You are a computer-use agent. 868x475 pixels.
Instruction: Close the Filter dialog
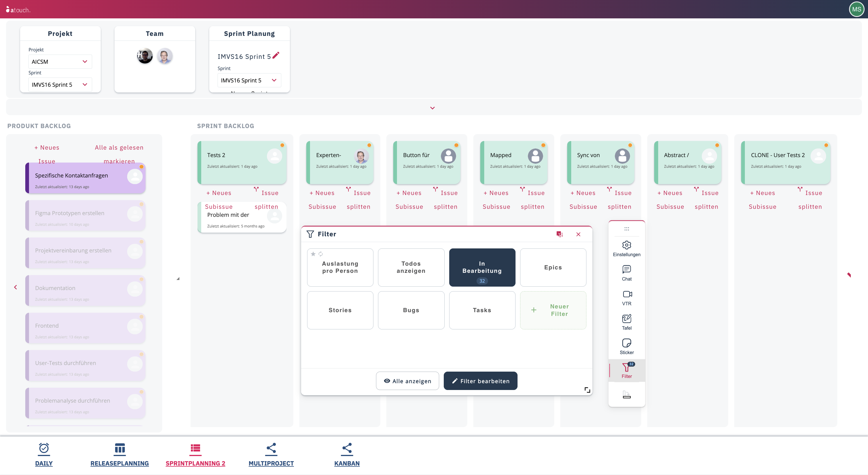[578, 234]
